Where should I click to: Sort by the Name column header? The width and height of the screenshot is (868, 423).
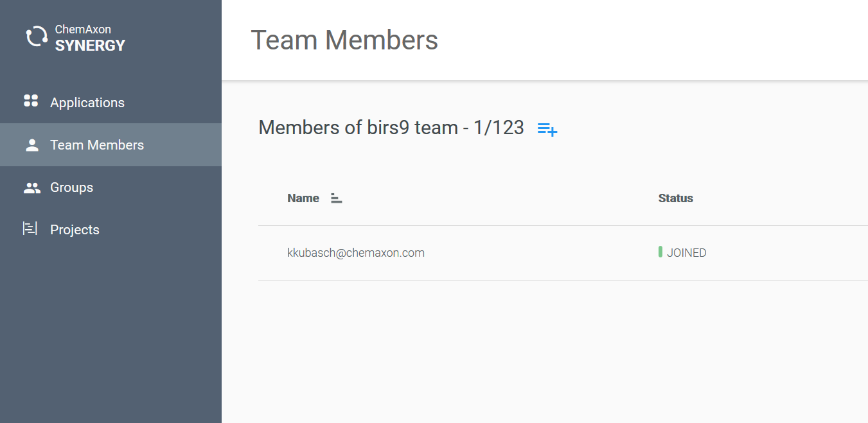point(303,198)
